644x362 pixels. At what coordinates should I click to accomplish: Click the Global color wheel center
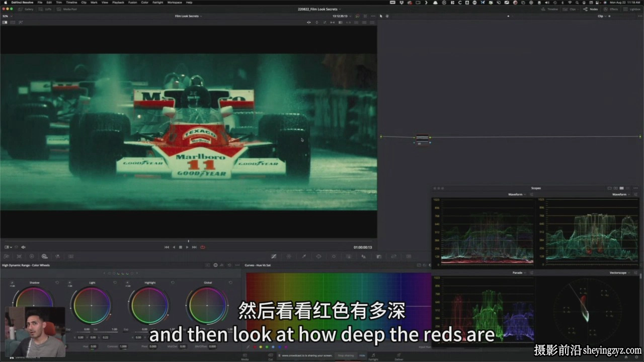tap(207, 306)
